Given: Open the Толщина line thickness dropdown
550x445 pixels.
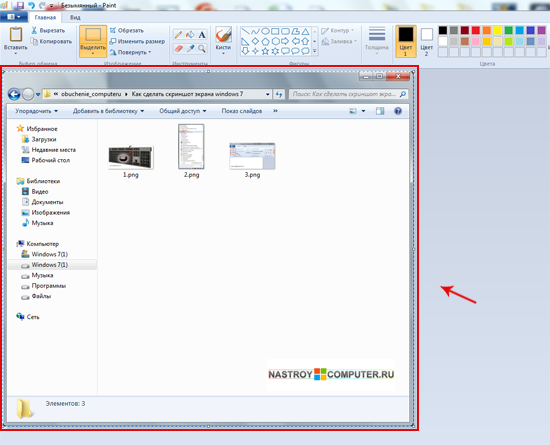Looking at the screenshot, I should pyautogui.click(x=377, y=40).
